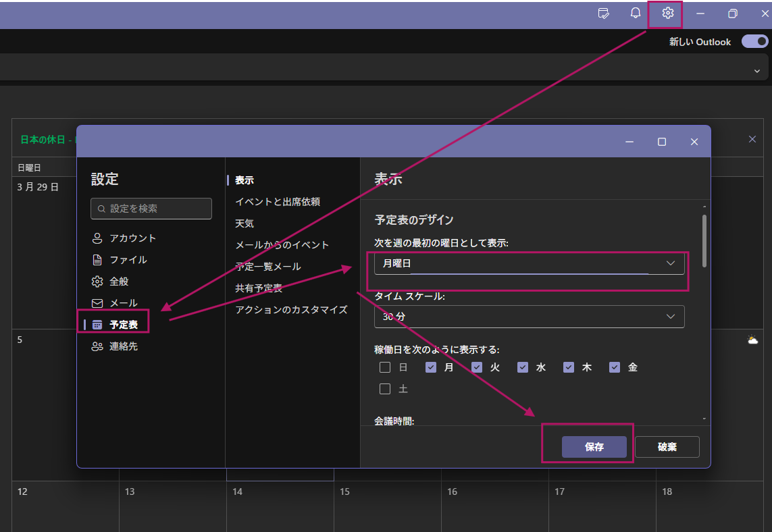Click the 予定表 calendar icon
The height and width of the screenshot is (532, 772).
97,325
